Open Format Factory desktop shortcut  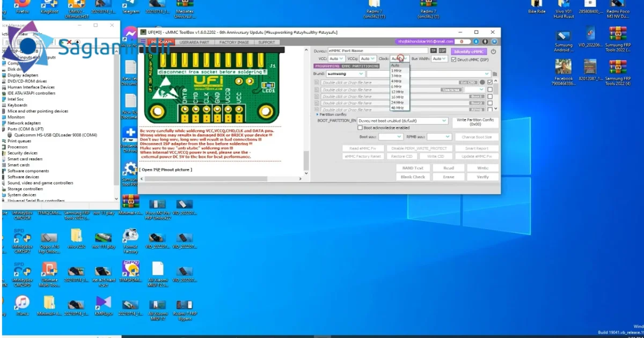click(x=130, y=241)
